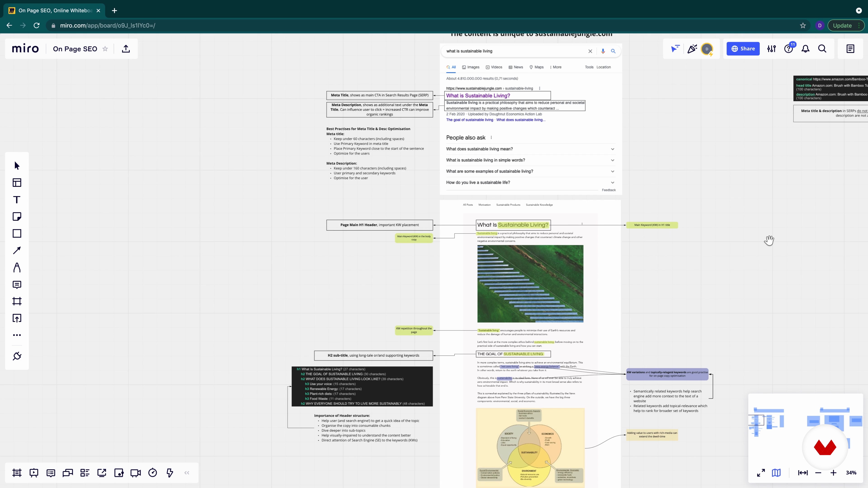Viewport: 868px width, 488px height.
Task: Collapse the bottom toolbar chevrons
Action: click(187, 473)
